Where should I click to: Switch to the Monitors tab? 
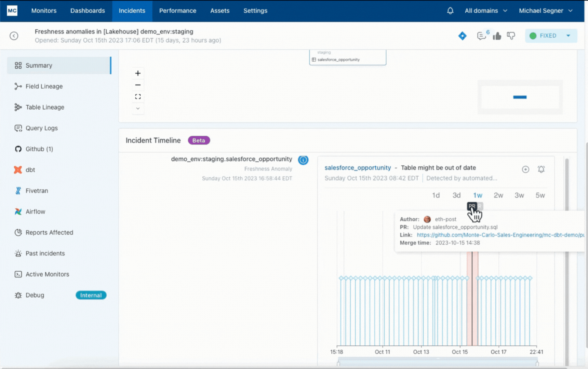[x=44, y=11]
